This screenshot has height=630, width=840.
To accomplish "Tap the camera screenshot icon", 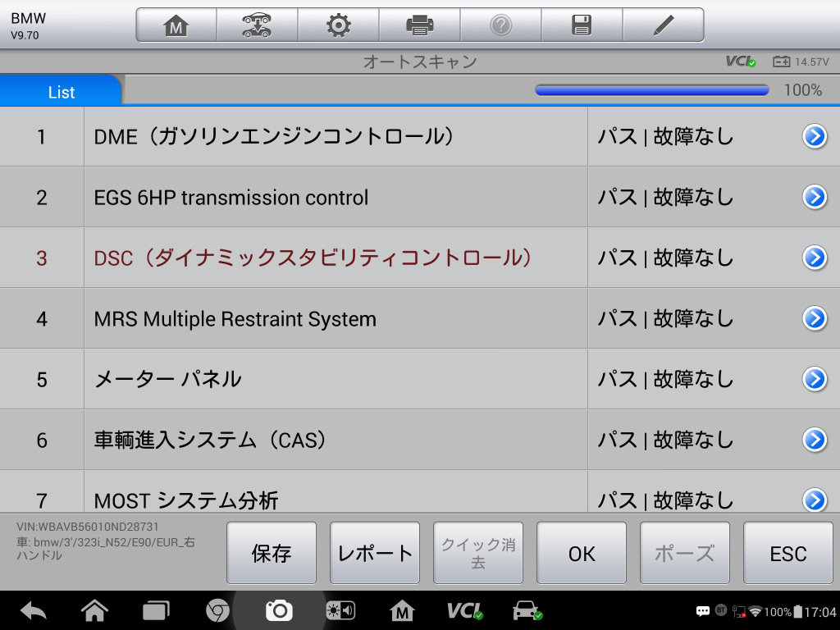I will 279,610.
